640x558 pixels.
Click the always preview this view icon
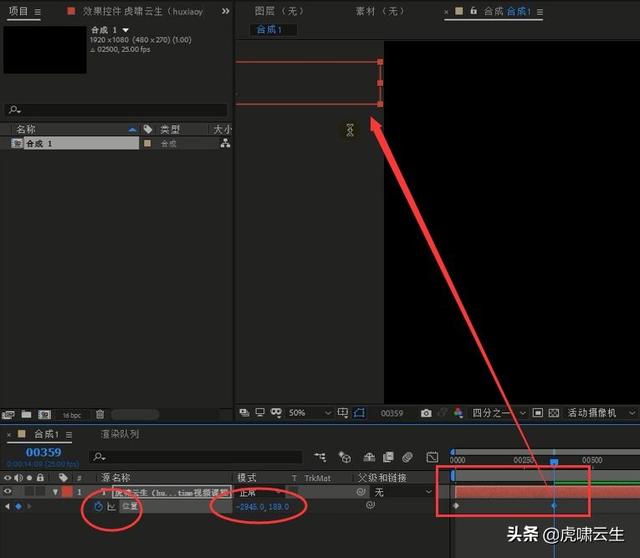coord(244,413)
